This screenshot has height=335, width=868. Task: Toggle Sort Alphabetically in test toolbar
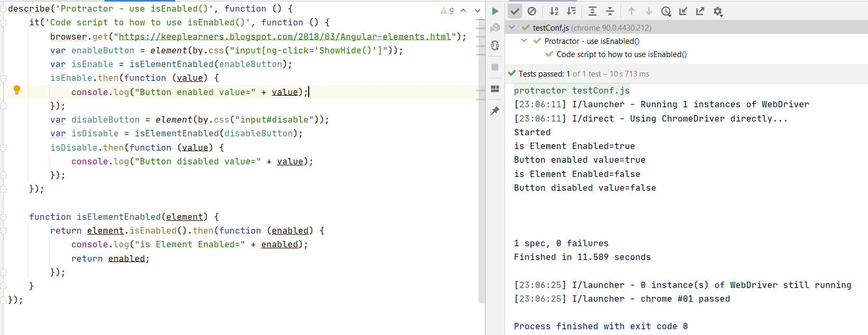[554, 11]
